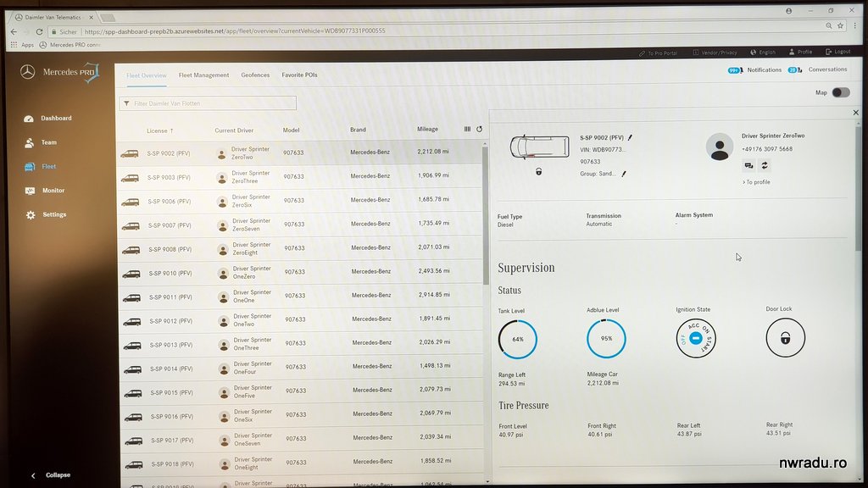Click van icon for S-SP 9010 row
The image size is (868, 488).
(131, 274)
